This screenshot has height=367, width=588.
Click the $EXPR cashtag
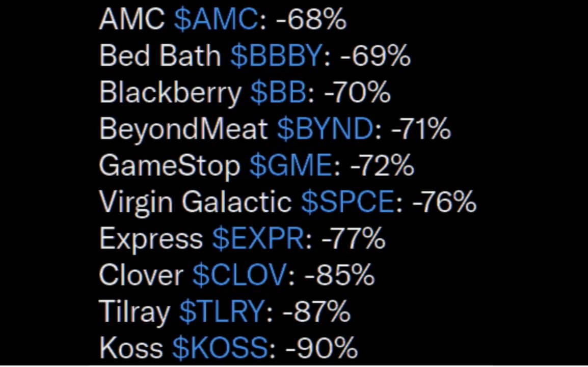pos(258,239)
